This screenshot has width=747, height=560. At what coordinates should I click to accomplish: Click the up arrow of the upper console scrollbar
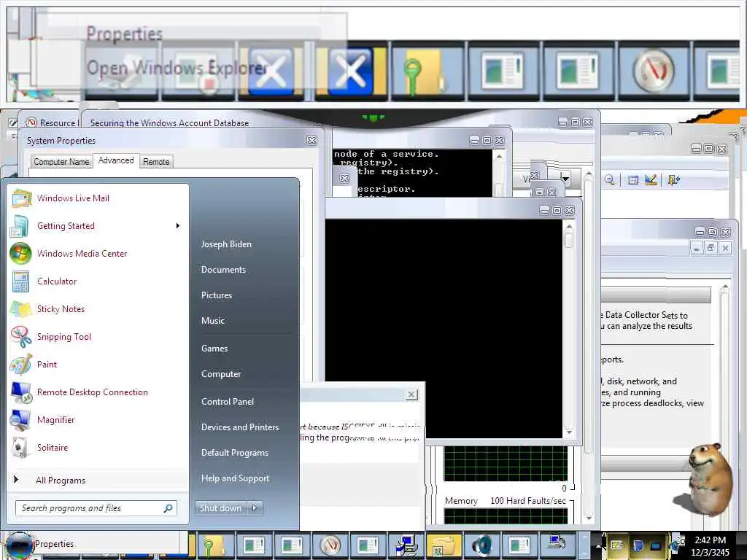pos(499,156)
